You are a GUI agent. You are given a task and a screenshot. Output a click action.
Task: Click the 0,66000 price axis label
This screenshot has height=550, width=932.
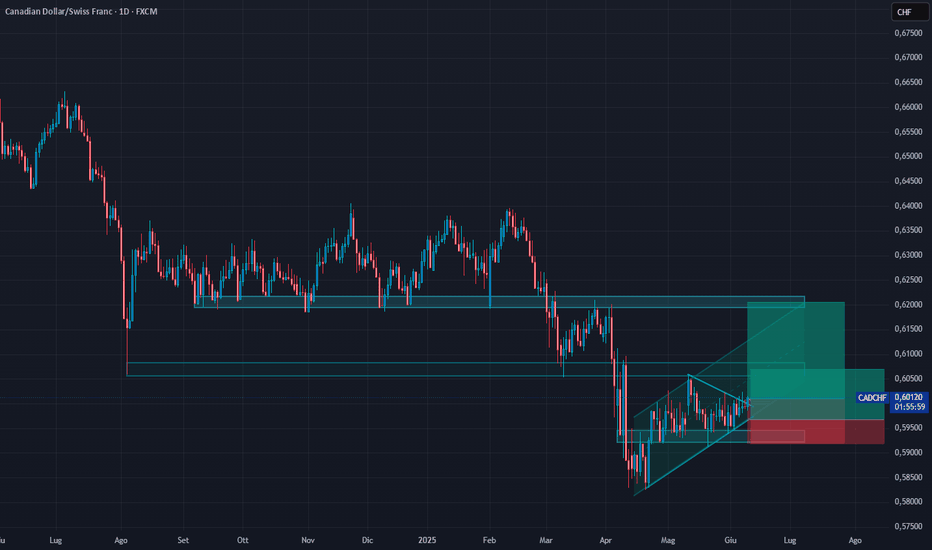pyautogui.click(x=909, y=107)
